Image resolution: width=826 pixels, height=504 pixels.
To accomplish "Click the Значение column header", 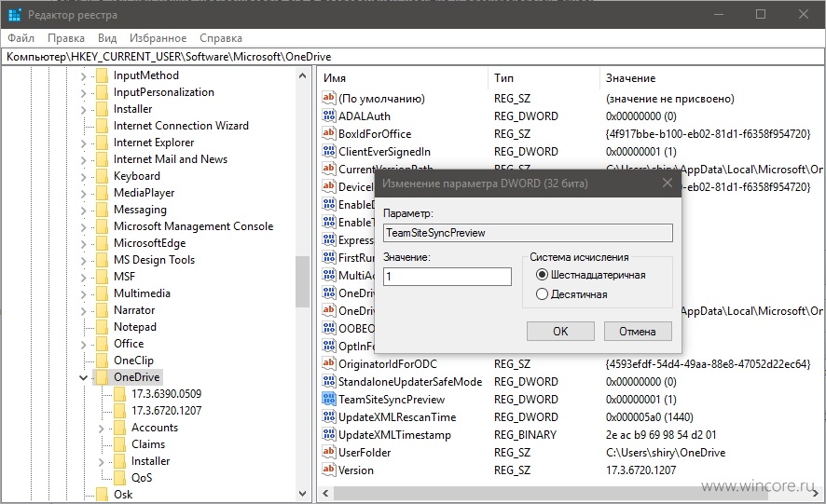I will 712,78.
